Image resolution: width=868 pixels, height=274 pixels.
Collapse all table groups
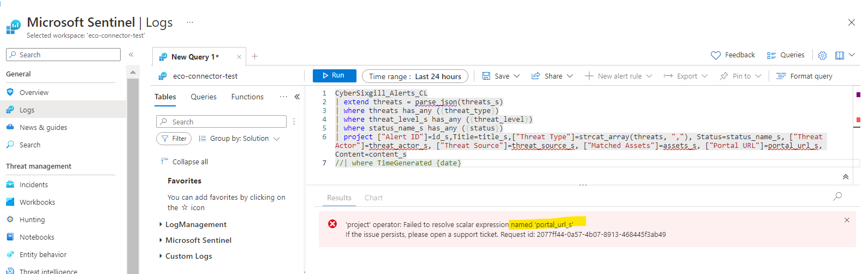184,162
